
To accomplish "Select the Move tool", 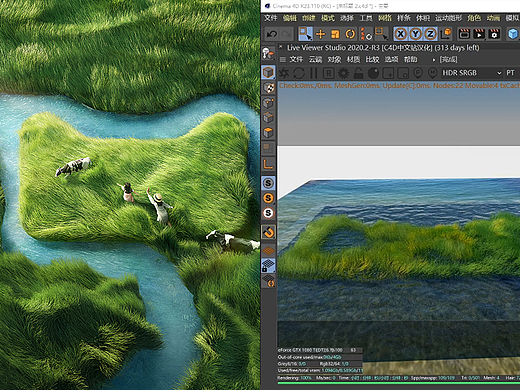I will [320, 34].
